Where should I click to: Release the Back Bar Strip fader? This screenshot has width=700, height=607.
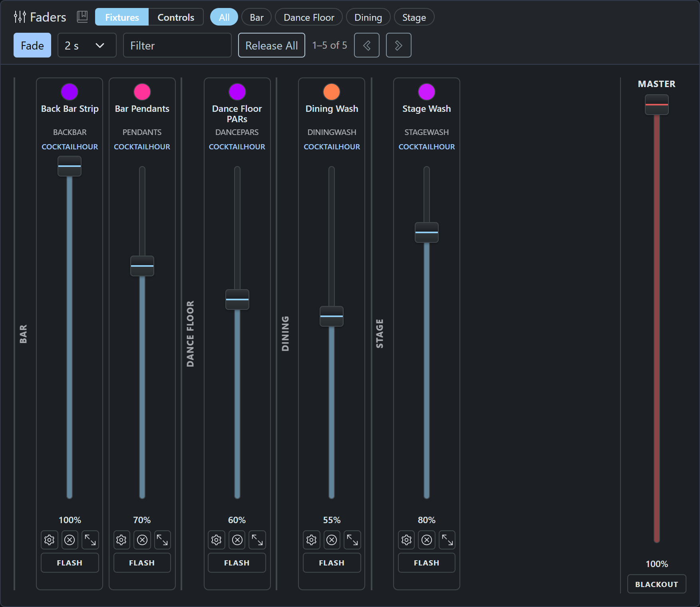70,540
